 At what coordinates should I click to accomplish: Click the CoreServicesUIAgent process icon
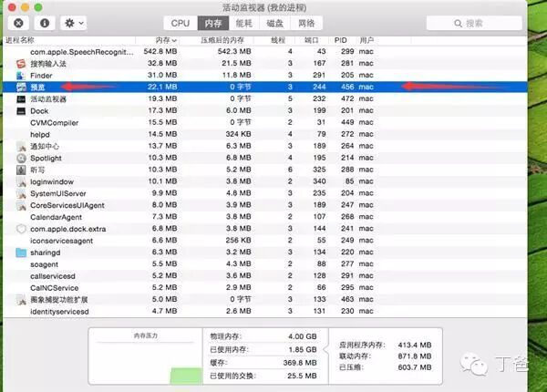pyautogui.click(x=21, y=205)
